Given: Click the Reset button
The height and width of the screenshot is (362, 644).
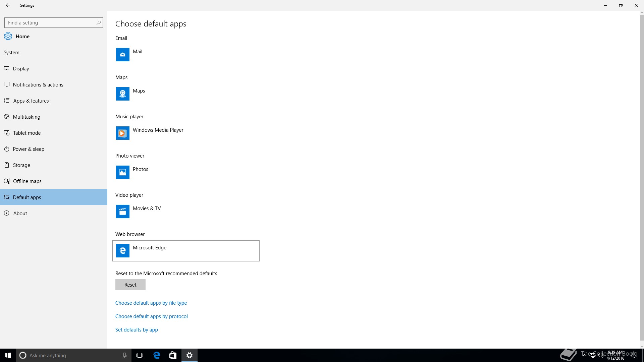Looking at the screenshot, I should click(x=130, y=285).
